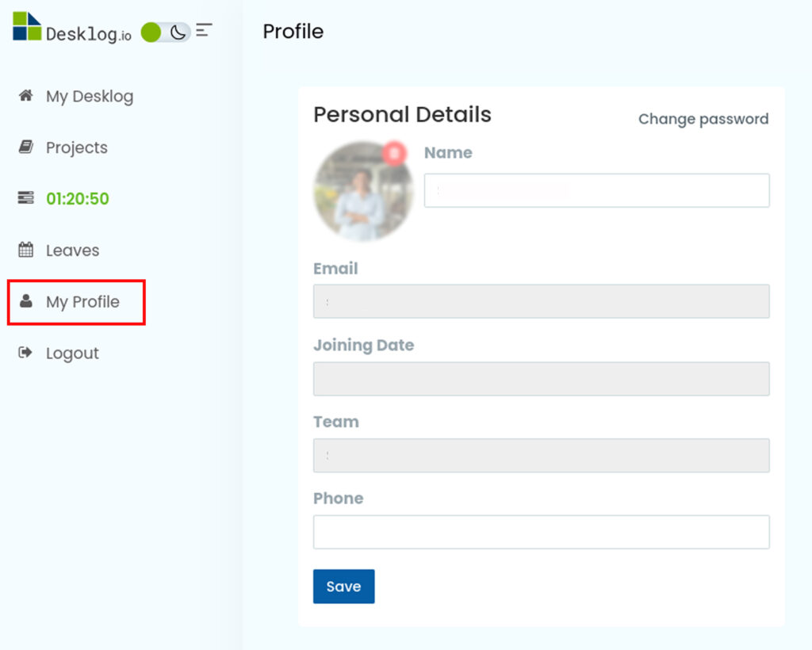Select Logout from the sidebar
Viewport: 812px width, 650px height.
click(72, 354)
